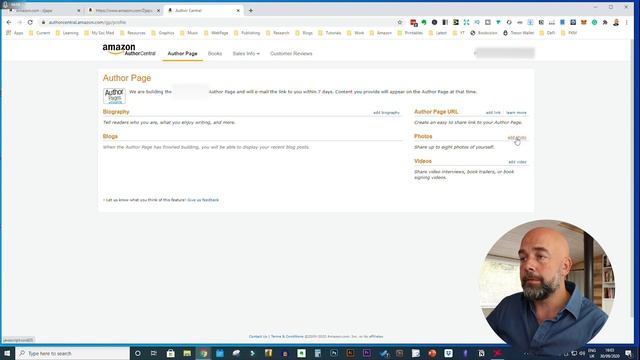This screenshot has width=640, height=360.
Task: Open the Research bookmarks folder
Action: click(278, 33)
